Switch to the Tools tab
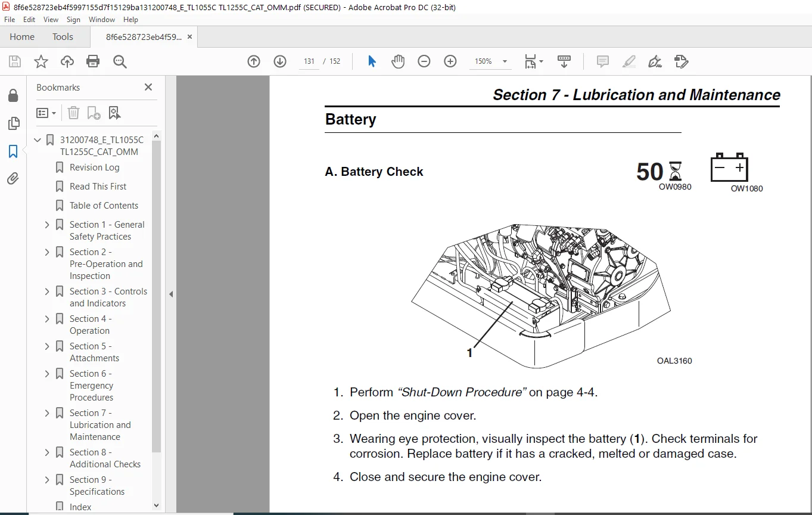The image size is (812, 515). click(63, 37)
